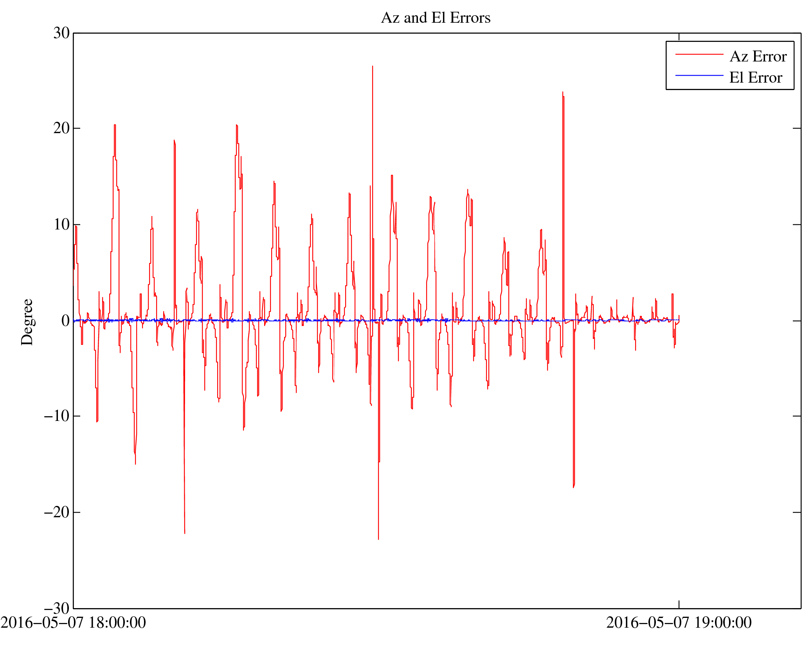Click the 'Degree' y-axis label
Screen dimensions: 812x659
[x=27, y=321]
